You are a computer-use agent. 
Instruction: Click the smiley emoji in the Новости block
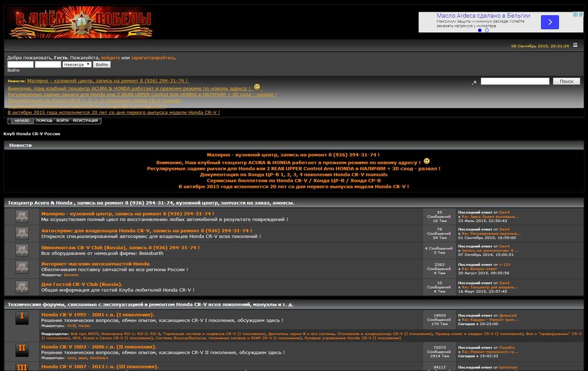[427, 161]
